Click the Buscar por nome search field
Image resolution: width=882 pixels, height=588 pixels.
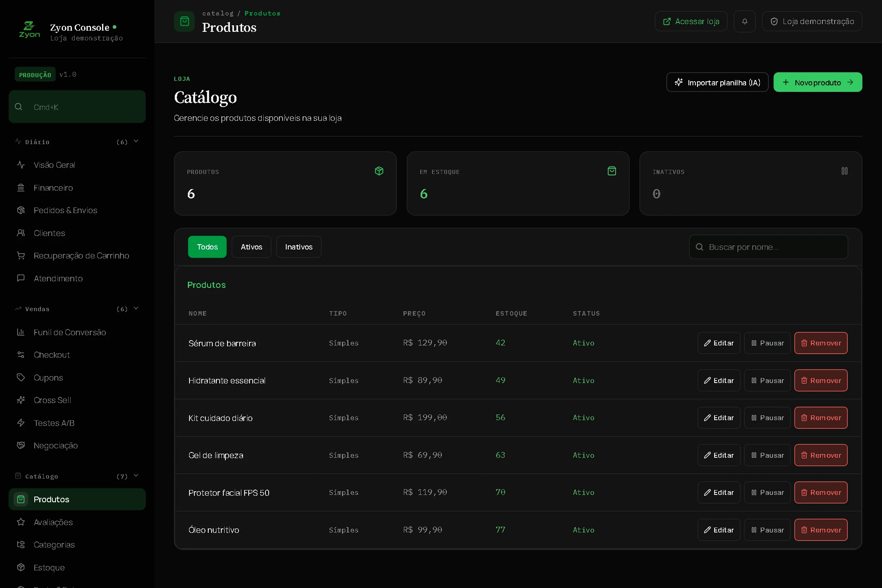(768, 247)
